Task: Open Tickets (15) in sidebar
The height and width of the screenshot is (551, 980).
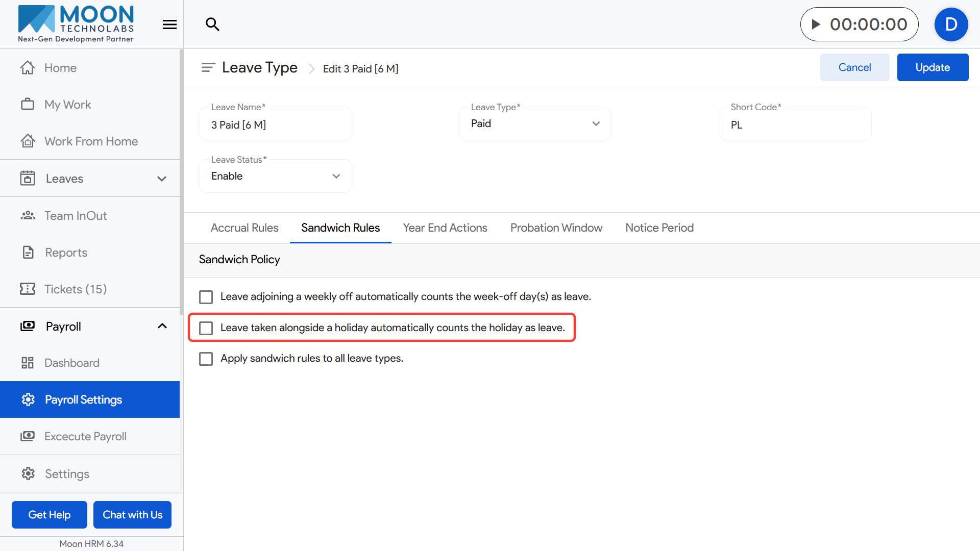Action: click(x=76, y=289)
